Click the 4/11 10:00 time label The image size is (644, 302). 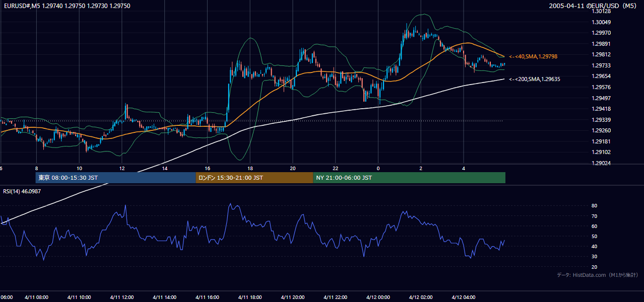click(79, 297)
